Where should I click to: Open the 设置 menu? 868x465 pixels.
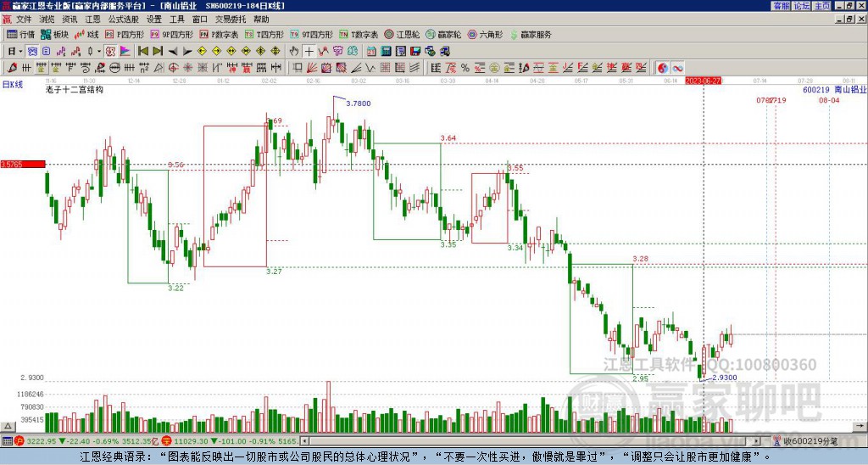pyautogui.click(x=154, y=20)
